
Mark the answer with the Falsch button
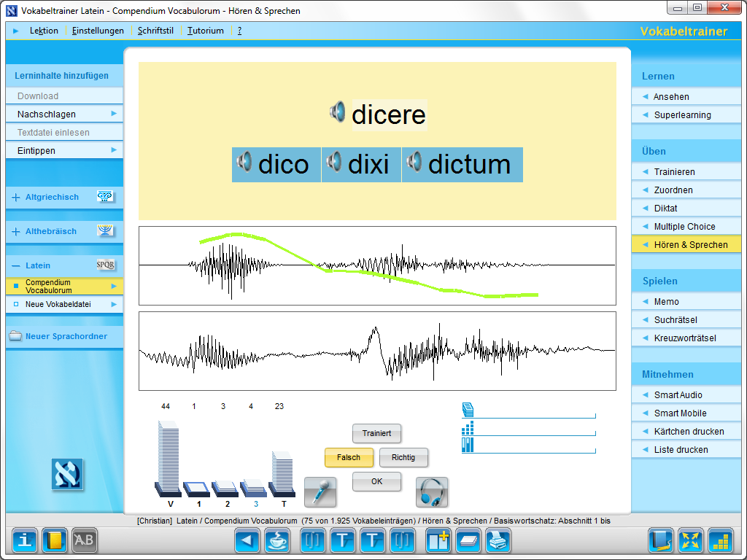[x=349, y=458]
